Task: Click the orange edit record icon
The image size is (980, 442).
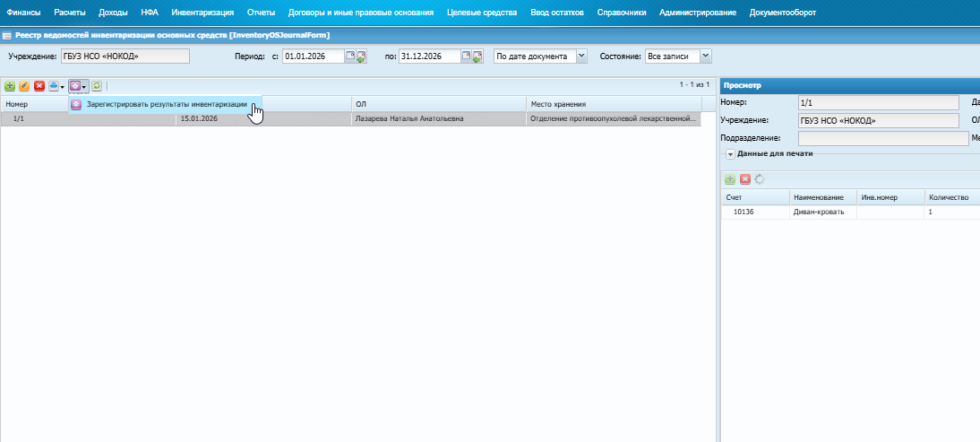Action: tap(24, 86)
